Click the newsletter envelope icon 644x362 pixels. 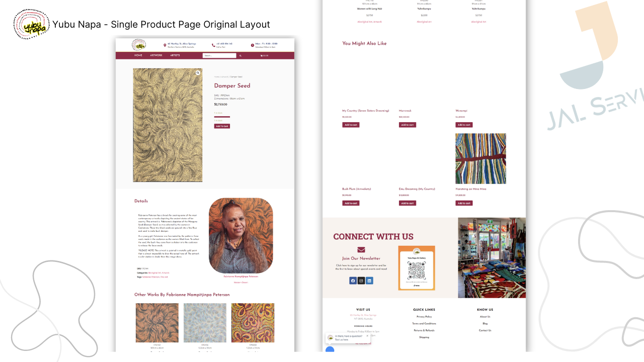point(361,250)
